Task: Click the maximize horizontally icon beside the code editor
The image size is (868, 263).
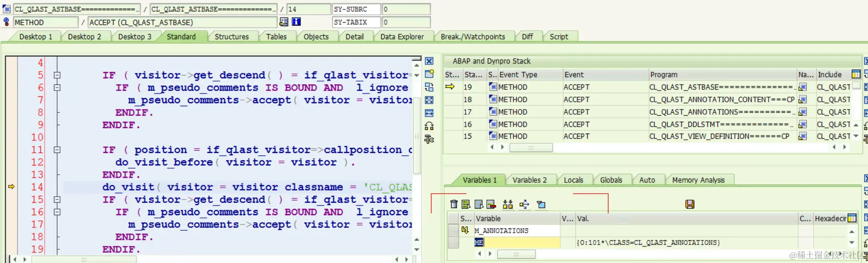Action: (429, 113)
